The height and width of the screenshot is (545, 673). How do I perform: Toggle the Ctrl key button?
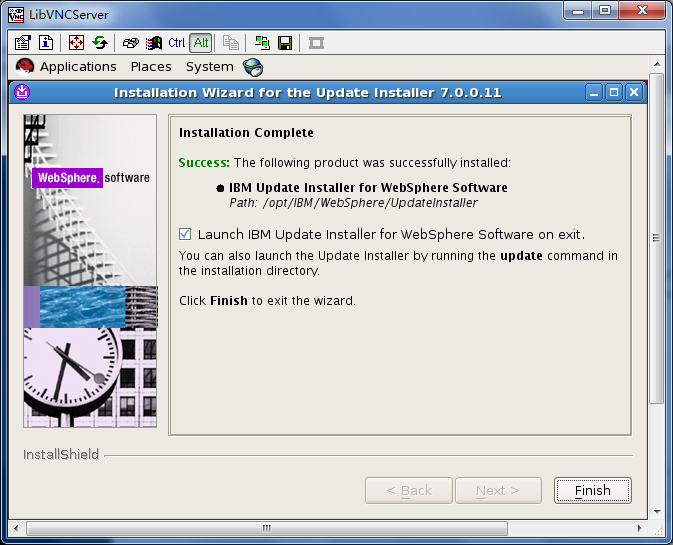[176, 42]
